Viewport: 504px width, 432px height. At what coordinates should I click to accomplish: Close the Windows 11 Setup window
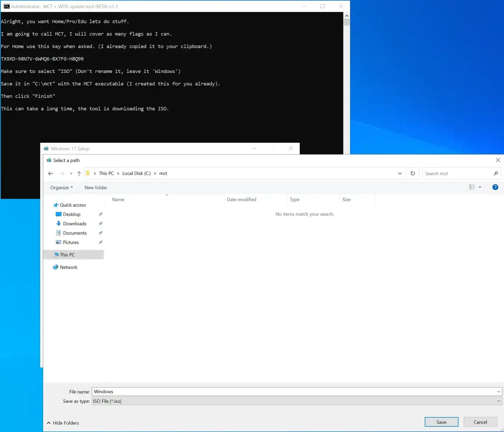click(x=291, y=149)
